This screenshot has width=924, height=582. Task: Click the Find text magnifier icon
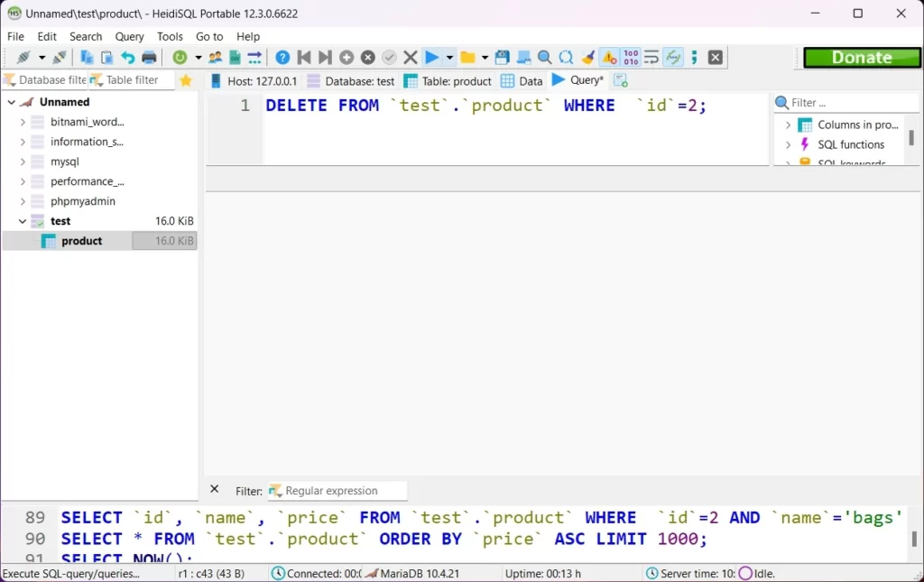click(x=544, y=57)
